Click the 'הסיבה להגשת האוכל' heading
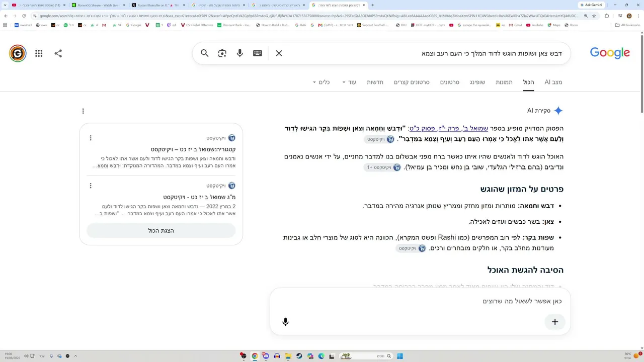This screenshot has height=362, width=644. click(525, 270)
